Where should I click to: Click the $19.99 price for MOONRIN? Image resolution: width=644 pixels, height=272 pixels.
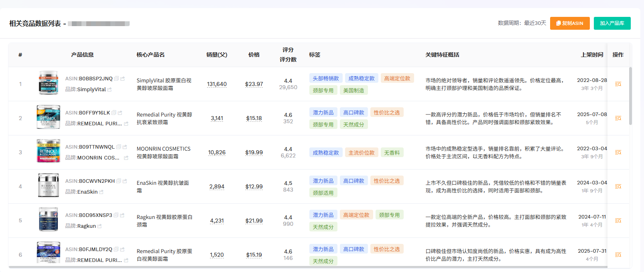(254, 152)
